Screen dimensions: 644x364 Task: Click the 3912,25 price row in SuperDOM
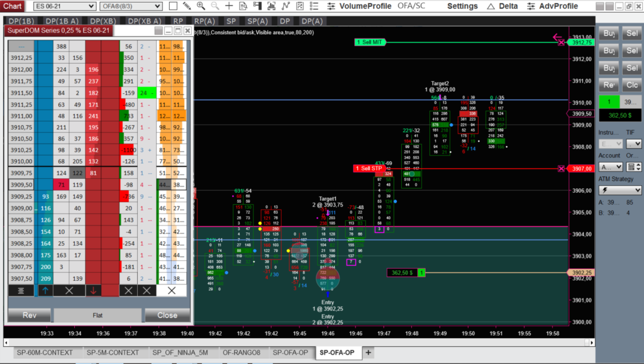pos(21,58)
